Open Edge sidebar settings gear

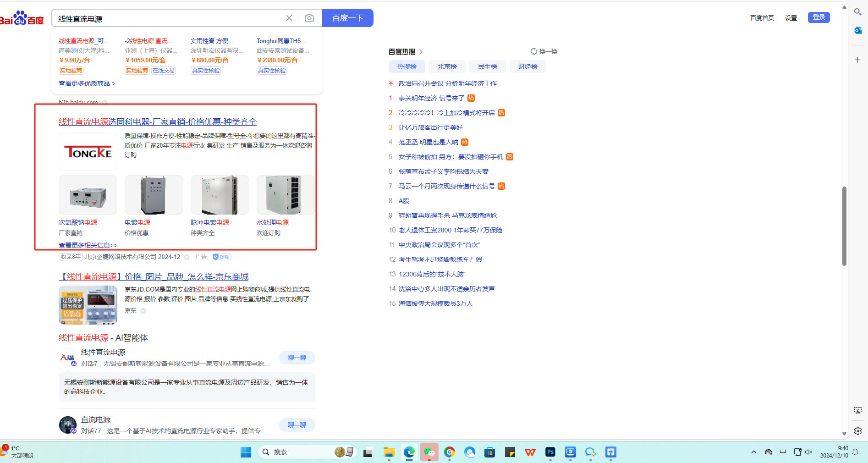(858, 431)
